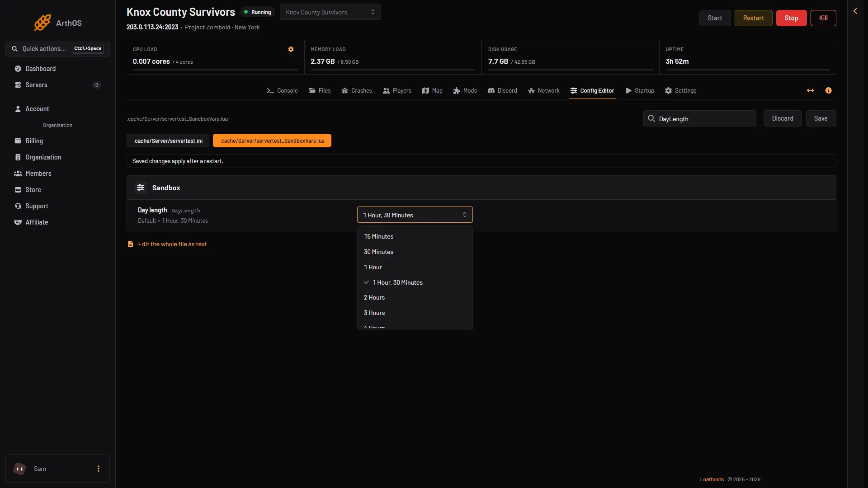The height and width of the screenshot is (488, 868).
Task: Select the 1 Hour option
Action: pos(415,267)
